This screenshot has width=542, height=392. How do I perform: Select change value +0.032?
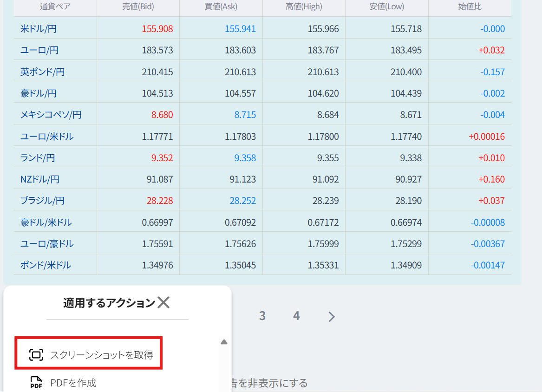(491, 50)
